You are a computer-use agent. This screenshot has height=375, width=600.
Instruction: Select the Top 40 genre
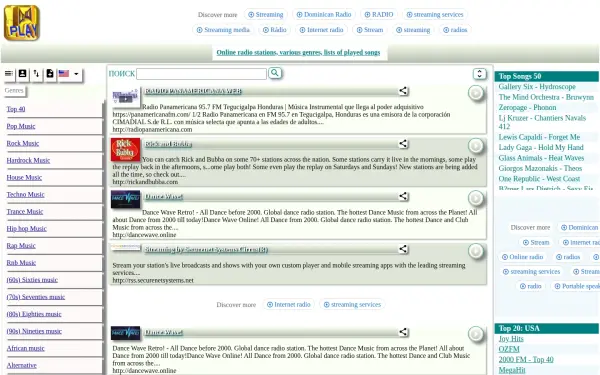coord(16,109)
